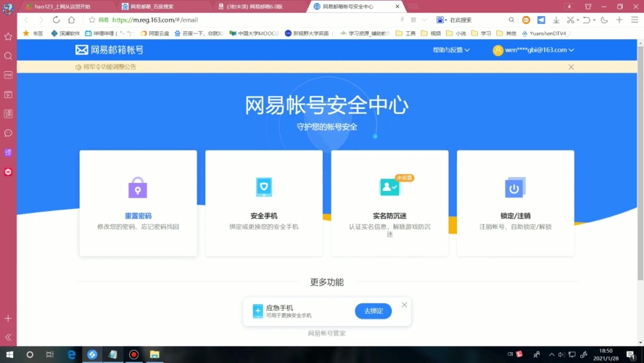The image size is (644, 363).
Task: Switch to the 网易邮箱_百度搜索 tab
Action: (x=152, y=7)
